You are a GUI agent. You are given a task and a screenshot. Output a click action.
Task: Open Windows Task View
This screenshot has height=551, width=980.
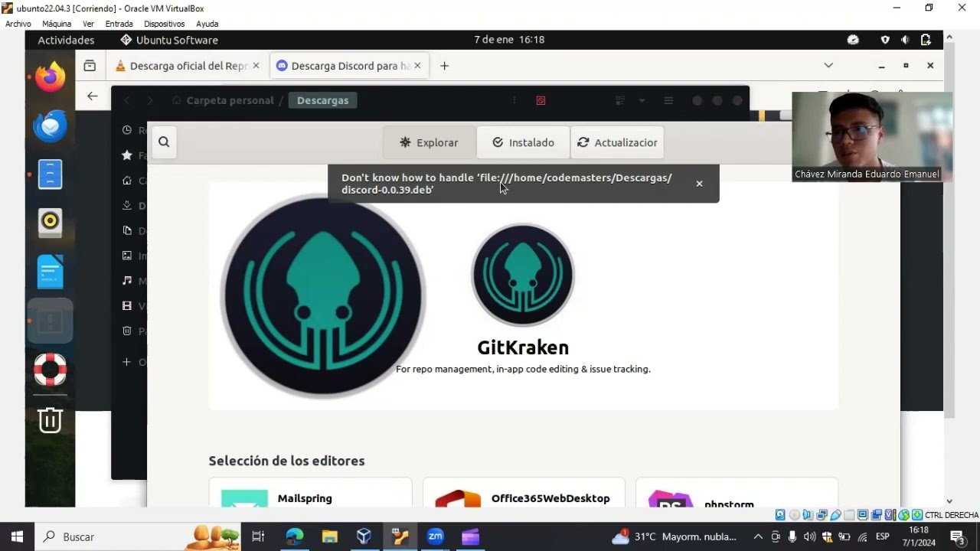(258, 536)
